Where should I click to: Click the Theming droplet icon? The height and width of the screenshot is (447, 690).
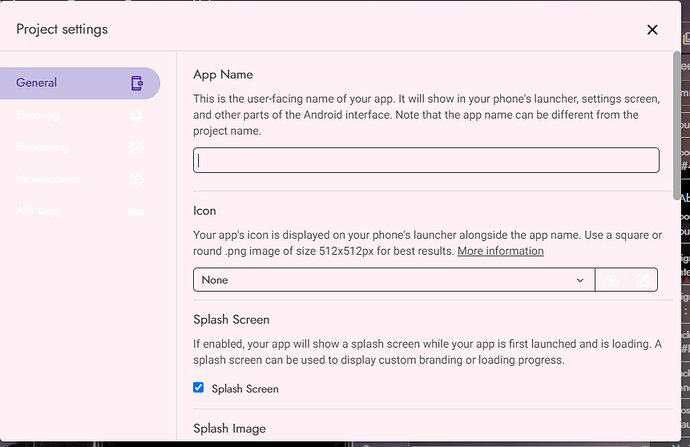coord(137,116)
